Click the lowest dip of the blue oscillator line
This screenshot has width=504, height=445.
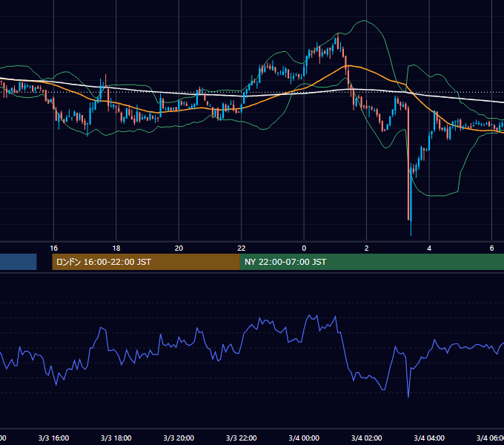tap(408, 397)
